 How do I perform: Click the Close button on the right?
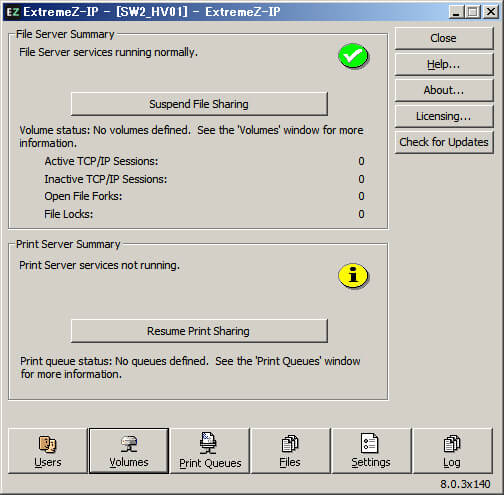[444, 38]
